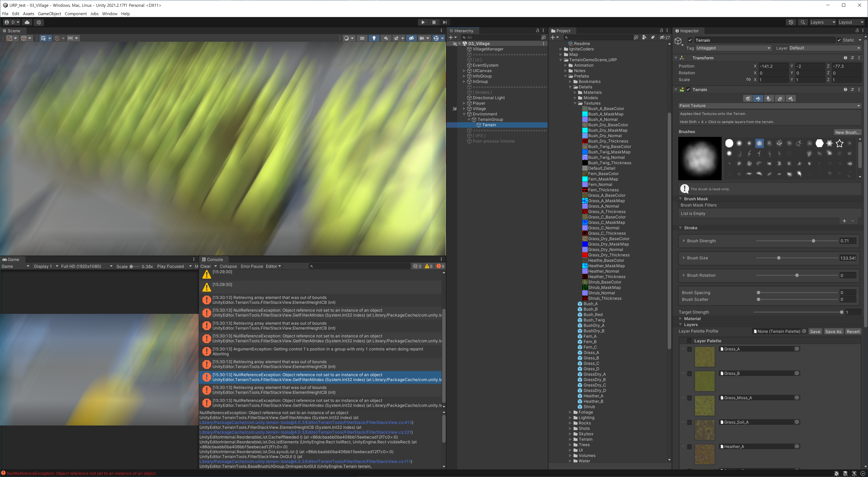Toggle Grass_A layer palette checkbox
This screenshot has height=477, width=868.
(x=689, y=349)
